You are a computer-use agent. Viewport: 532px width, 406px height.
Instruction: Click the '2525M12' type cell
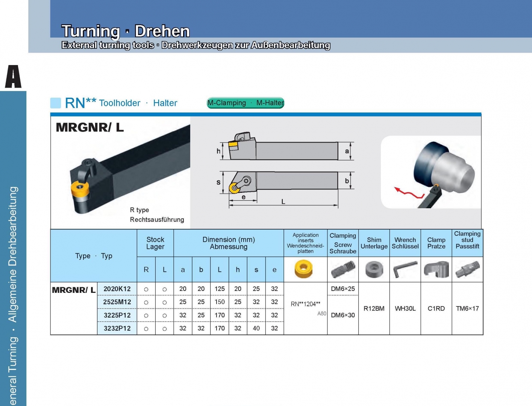(117, 302)
